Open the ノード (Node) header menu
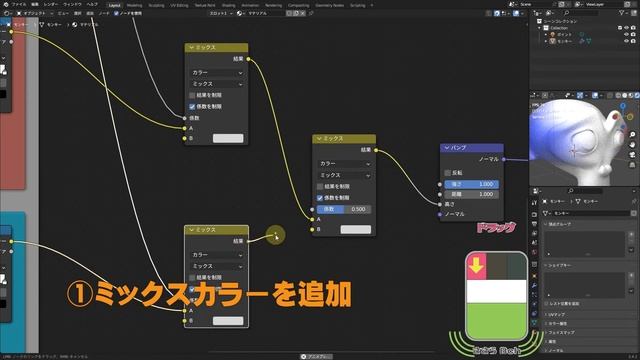Screen dimensions: 640x360 click(104, 13)
